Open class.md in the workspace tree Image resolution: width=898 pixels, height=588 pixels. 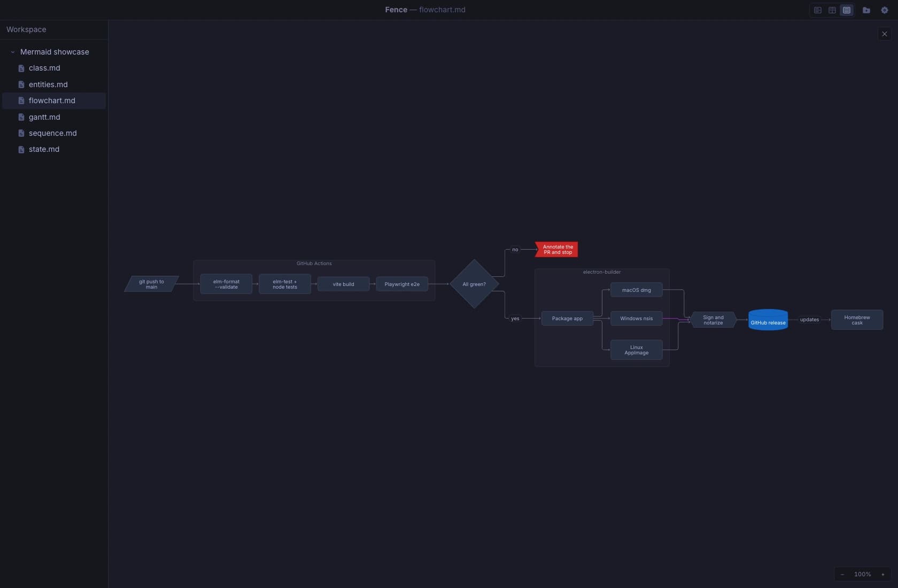[54, 68]
